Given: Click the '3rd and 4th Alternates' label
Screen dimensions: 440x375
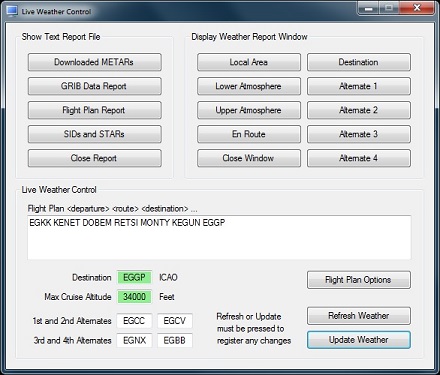Looking at the screenshot, I should [72, 341].
